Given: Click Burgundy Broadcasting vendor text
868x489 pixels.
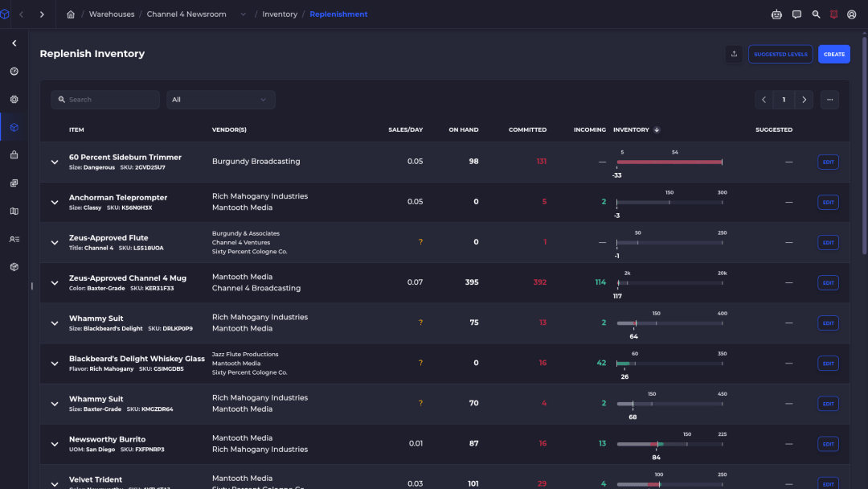Looking at the screenshot, I should [x=256, y=162].
